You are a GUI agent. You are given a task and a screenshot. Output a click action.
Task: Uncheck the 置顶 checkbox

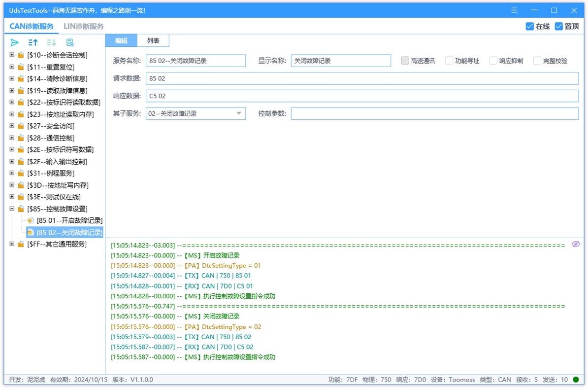[559, 26]
